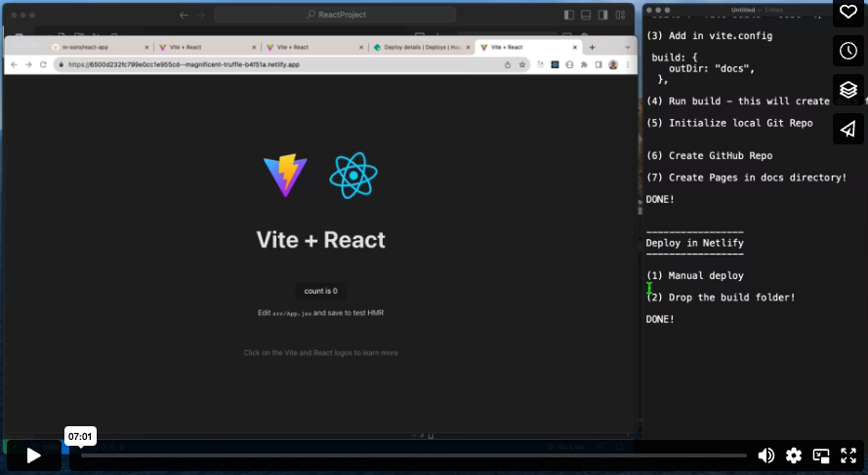868x475 pixels.
Task: Enter fullscreen mode
Action: [x=848, y=455]
